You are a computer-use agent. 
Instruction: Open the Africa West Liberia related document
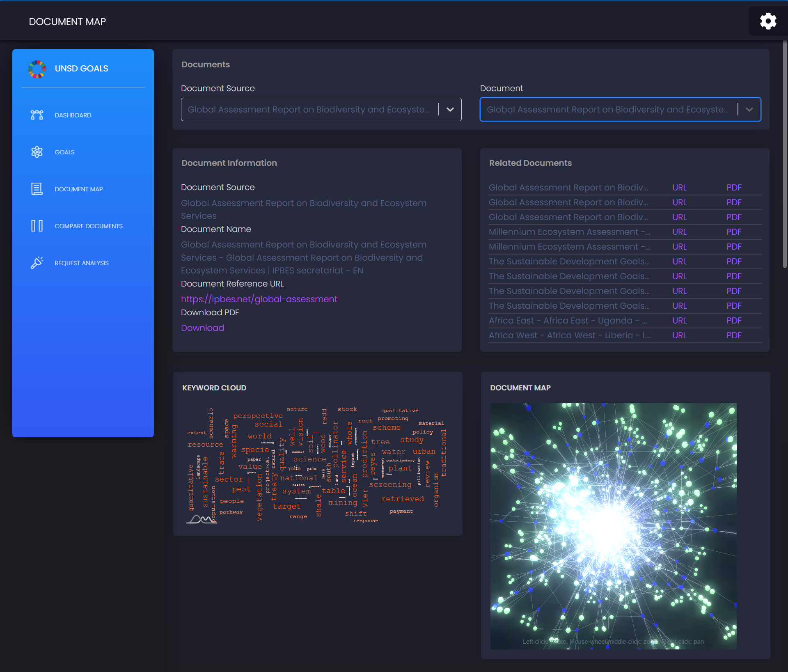(x=569, y=335)
